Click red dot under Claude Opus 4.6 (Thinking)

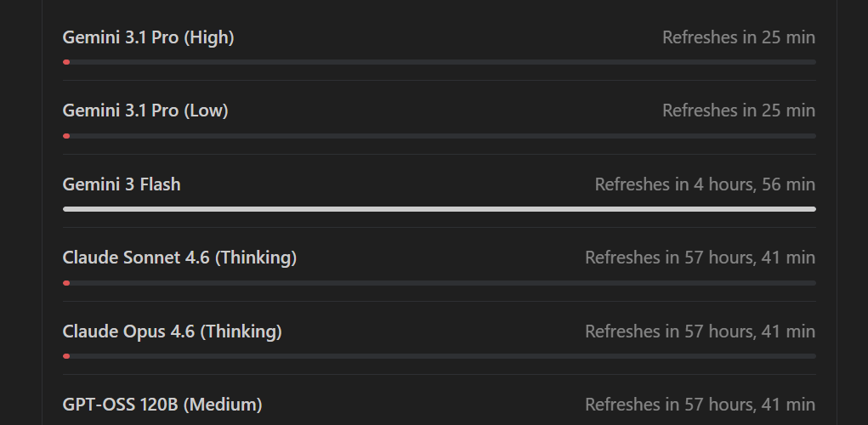click(x=66, y=356)
